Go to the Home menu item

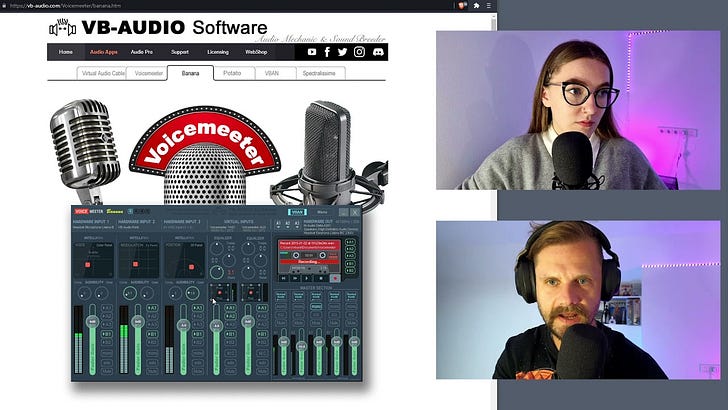(65, 52)
